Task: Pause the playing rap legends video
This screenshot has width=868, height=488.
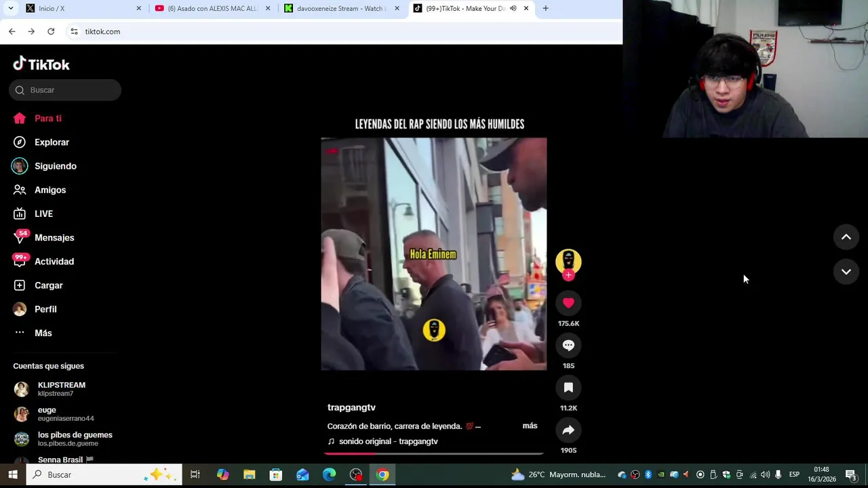Action: click(x=434, y=254)
